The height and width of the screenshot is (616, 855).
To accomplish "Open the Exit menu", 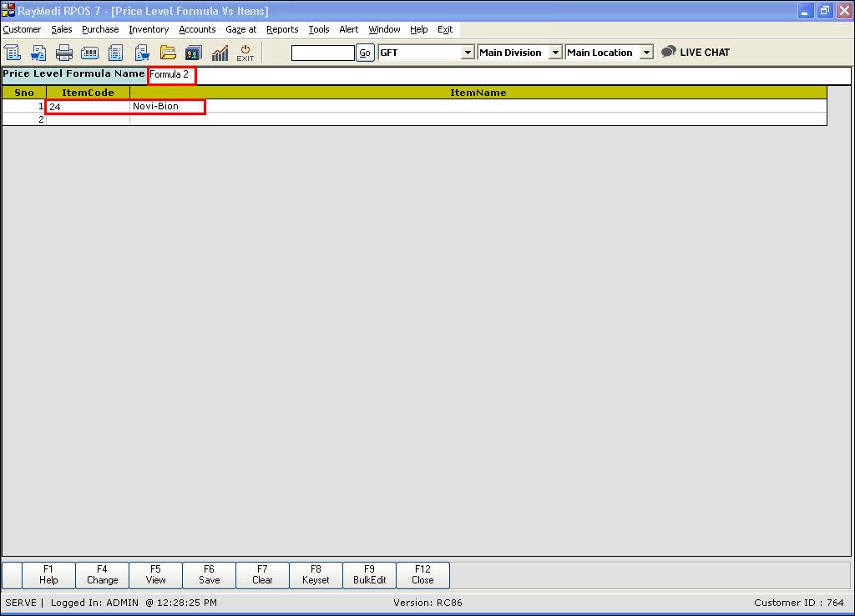I will click(445, 29).
